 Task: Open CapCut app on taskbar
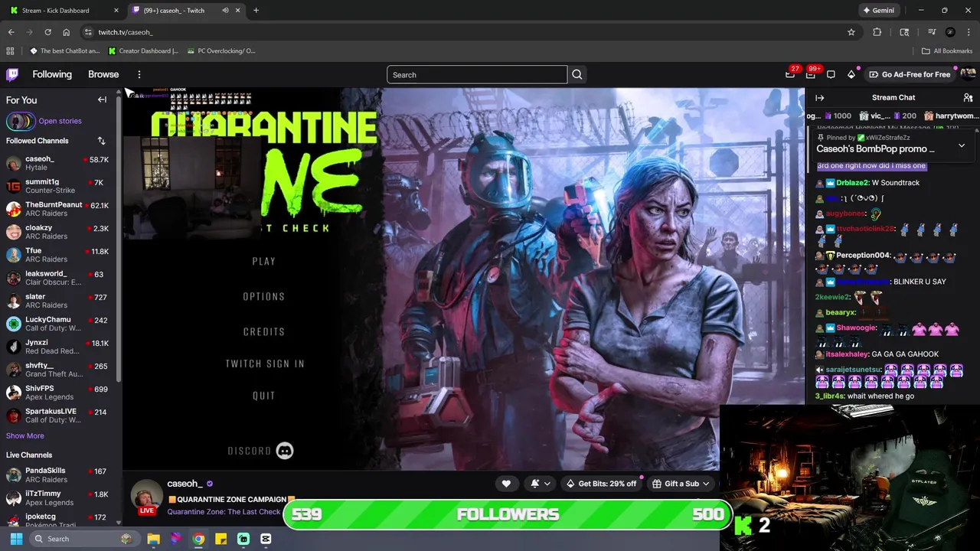[266, 539]
